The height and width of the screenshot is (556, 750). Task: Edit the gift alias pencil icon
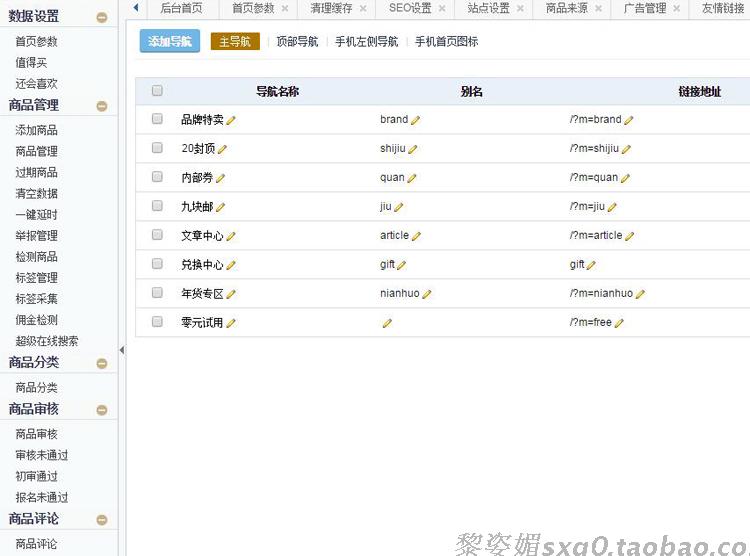pyautogui.click(x=402, y=265)
